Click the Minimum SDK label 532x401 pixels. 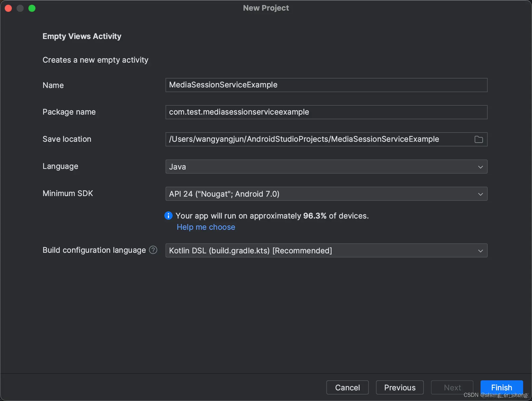pyautogui.click(x=68, y=193)
